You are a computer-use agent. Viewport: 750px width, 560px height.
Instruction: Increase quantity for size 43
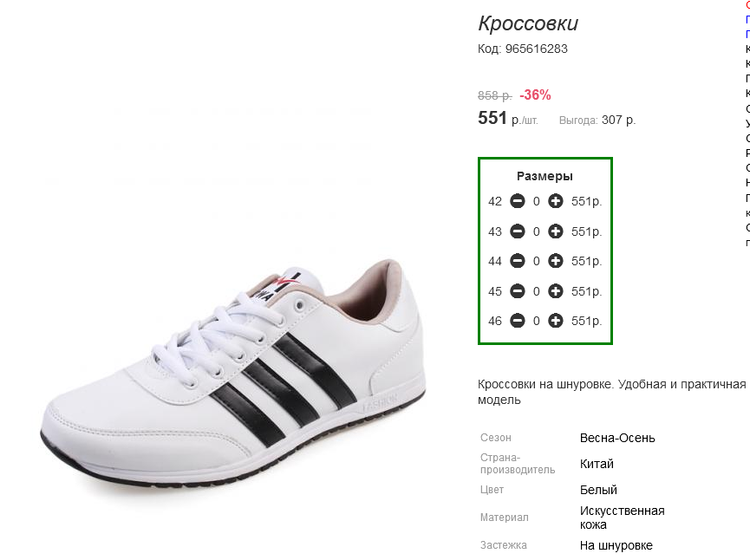[556, 231]
